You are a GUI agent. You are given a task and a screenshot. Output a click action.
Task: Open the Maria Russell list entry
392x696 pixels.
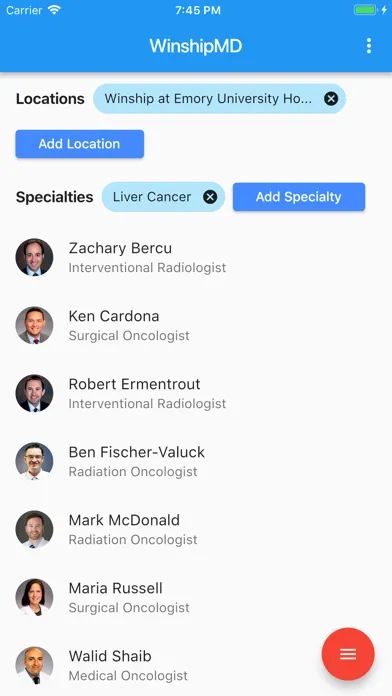[196, 597]
